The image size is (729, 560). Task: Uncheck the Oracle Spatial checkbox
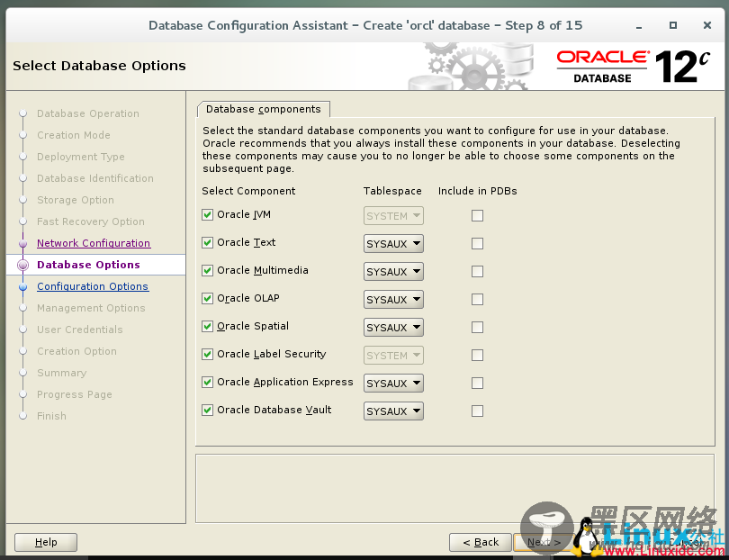pyautogui.click(x=207, y=327)
